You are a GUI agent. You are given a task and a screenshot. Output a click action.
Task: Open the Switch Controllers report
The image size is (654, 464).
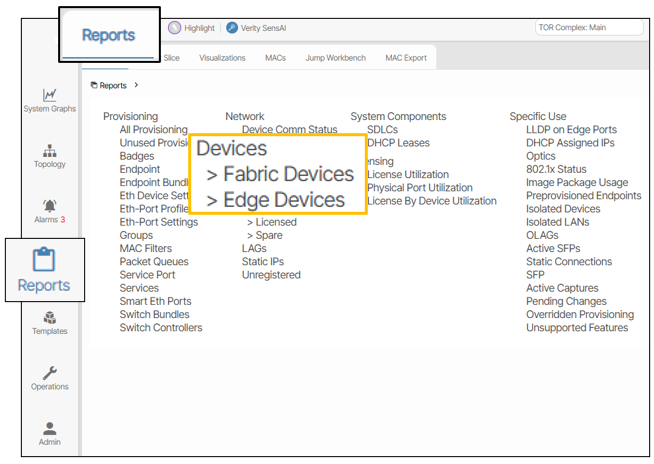(160, 328)
